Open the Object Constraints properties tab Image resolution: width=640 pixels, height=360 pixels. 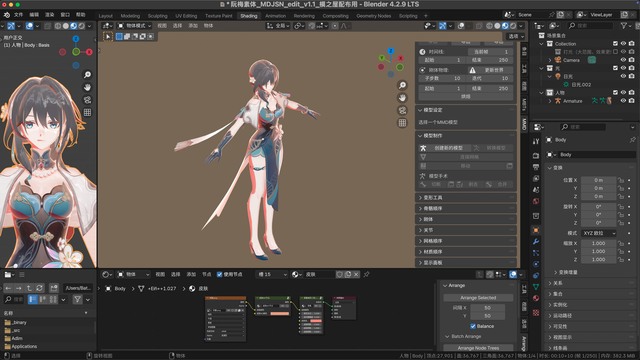tap(536, 276)
